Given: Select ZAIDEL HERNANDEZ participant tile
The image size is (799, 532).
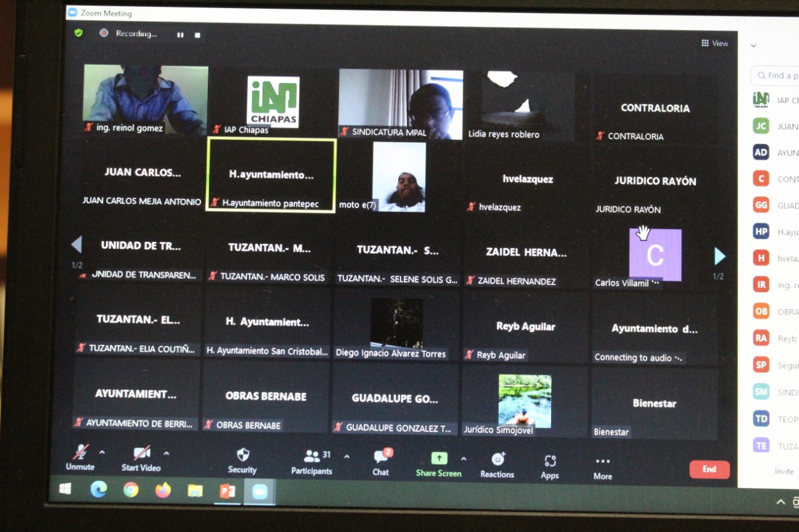Looking at the screenshot, I should click(526, 253).
